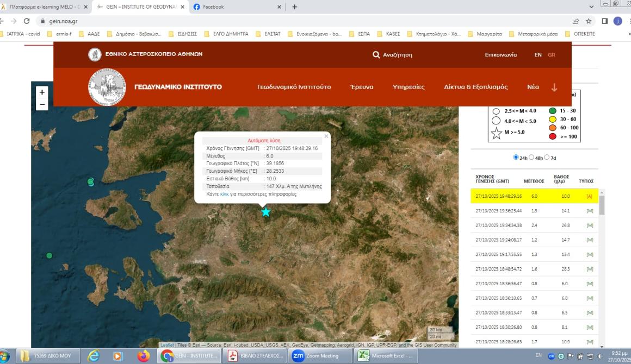
Task: Select the highlighted magnitude 6.0 earthquake row
Action: [533, 196]
